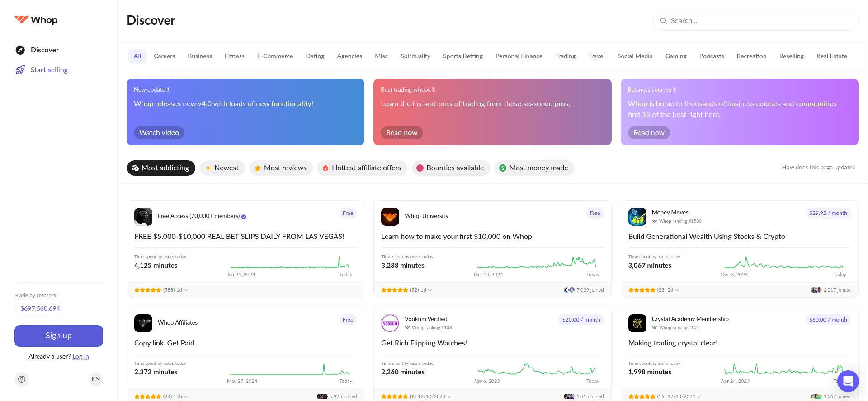Image resolution: width=868 pixels, height=401 pixels.
Task: Click the $697,560,694 creators earnings badge
Action: click(40, 309)
